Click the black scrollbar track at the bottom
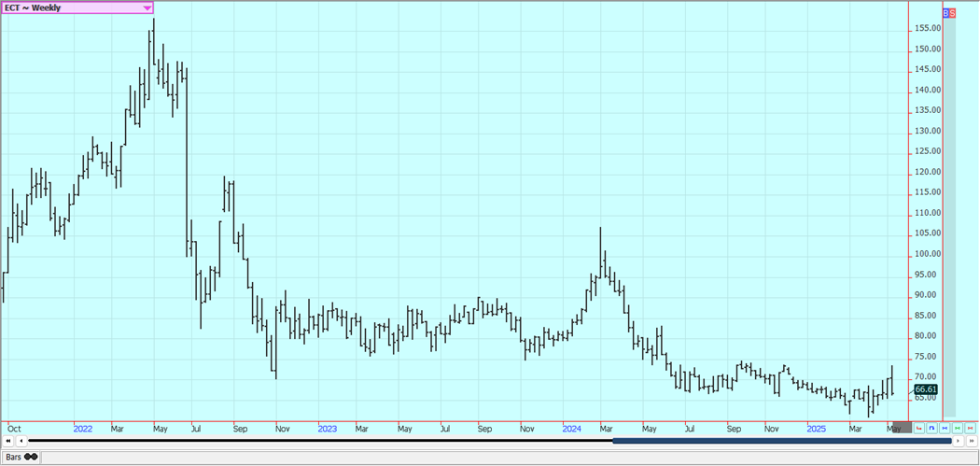The width and height of the screenshot is (980, 466). [320, 441]
